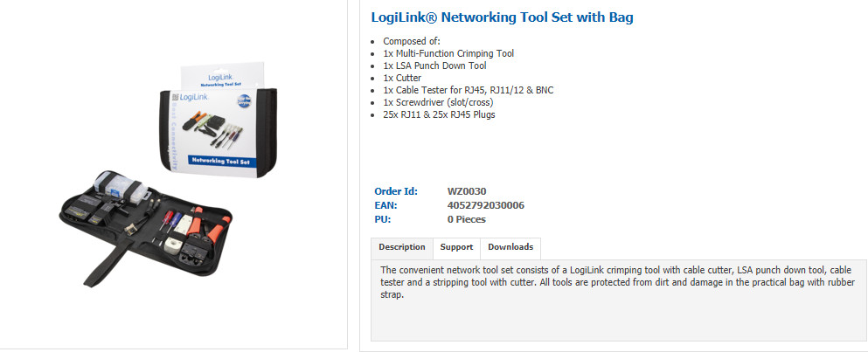868x352 pixels.
Task: Click the "1x Screwdriver (slot/cross)" list item
Action: (438, 102)
